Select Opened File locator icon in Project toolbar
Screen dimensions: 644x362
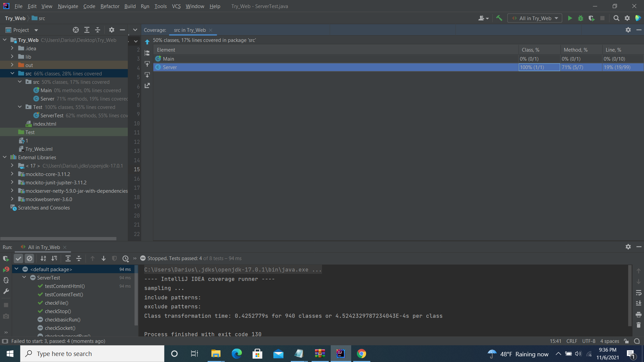(75, 30)
